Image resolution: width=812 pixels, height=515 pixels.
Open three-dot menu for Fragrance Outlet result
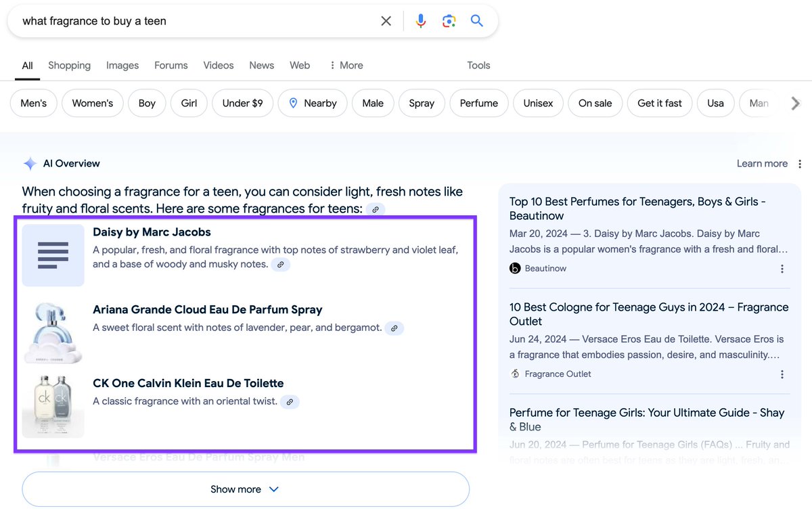(782, 374)
